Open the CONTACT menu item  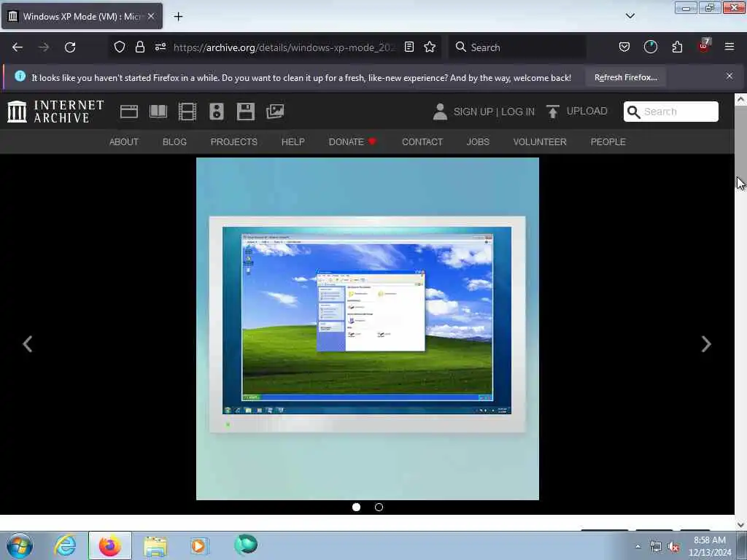(422, 142)
